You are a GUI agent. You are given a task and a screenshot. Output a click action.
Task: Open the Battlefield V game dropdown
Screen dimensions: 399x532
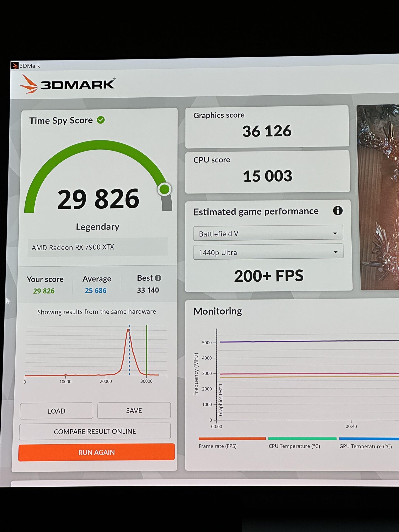pyautogui.click(x=268, y=233)
